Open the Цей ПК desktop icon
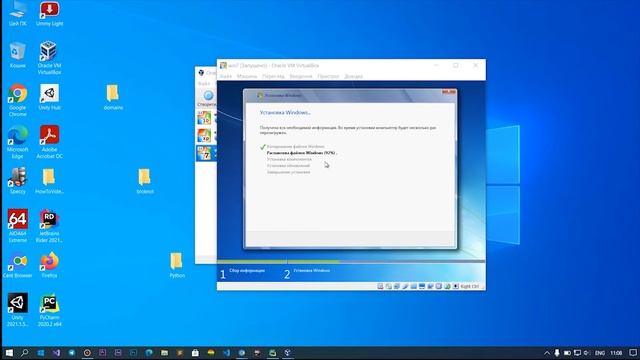 point(18,13)
